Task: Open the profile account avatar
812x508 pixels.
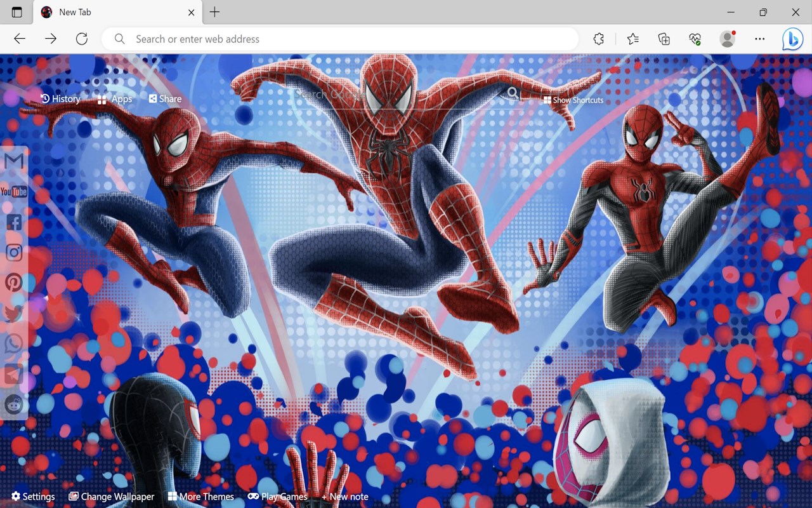Action: click(x=728, y=39)
